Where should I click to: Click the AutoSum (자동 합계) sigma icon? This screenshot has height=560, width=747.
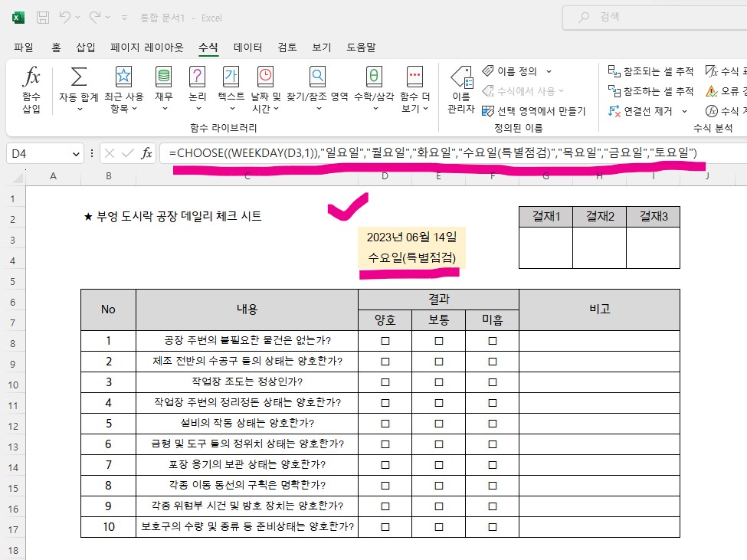coord(79,76)
